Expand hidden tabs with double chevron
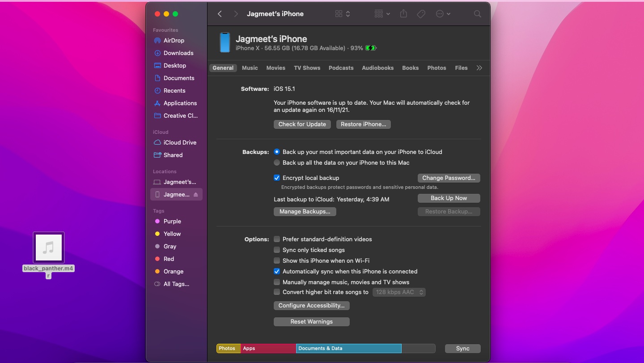This screenshot has width=644, height=363. (479, 68)
